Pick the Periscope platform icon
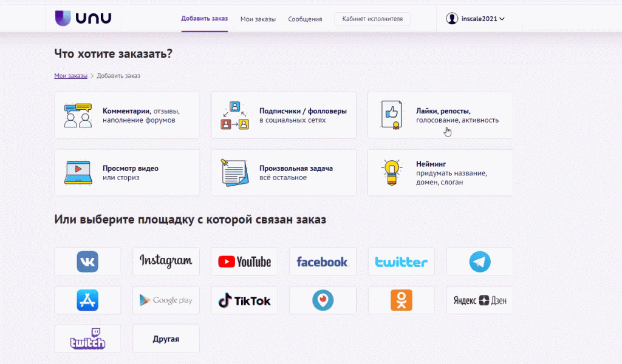 click(x=323, y=300)
